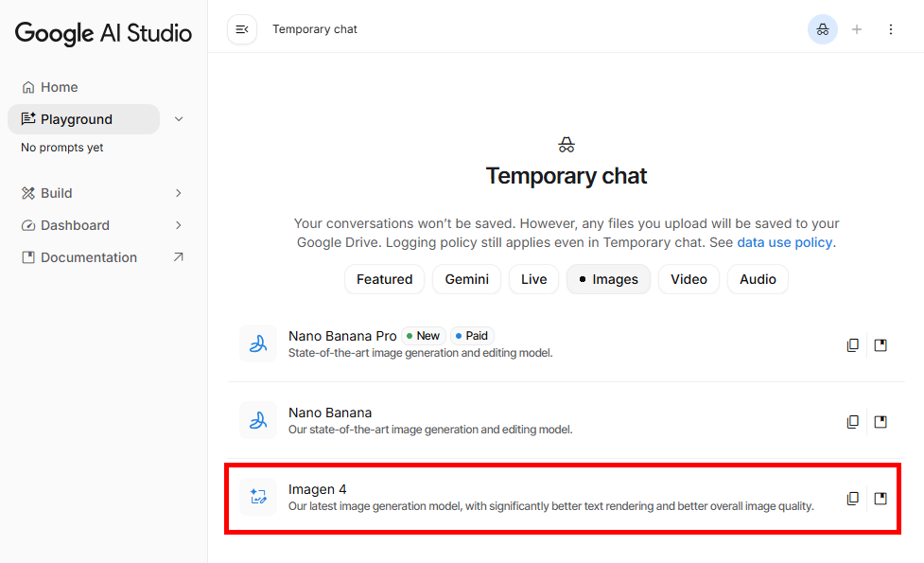Copy the Nano Banana model name
This screenshot has height=563, width=924.
tap(853, 421)
